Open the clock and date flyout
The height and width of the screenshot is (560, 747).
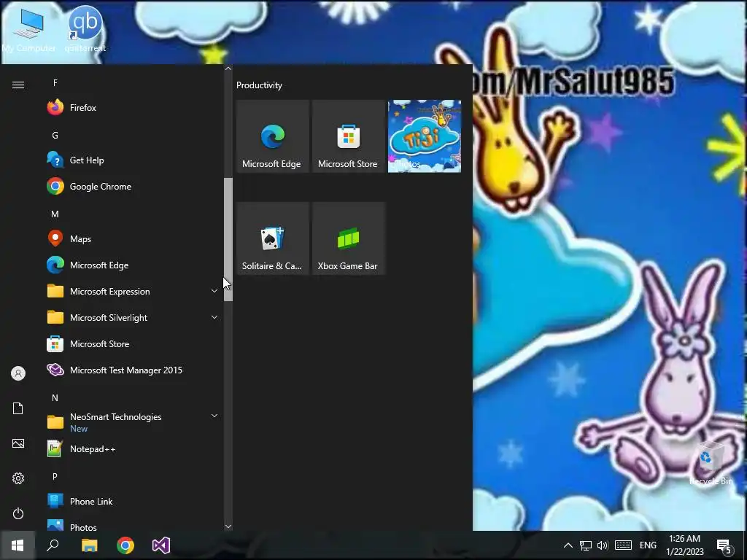pyautogui.click(x=684, y=545)
